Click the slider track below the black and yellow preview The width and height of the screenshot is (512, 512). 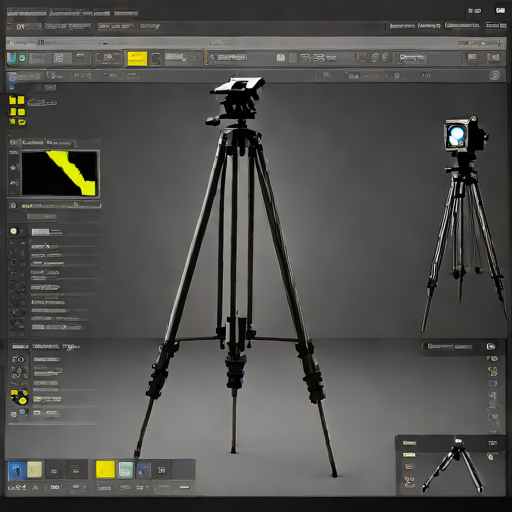click(x=61, y=205)
